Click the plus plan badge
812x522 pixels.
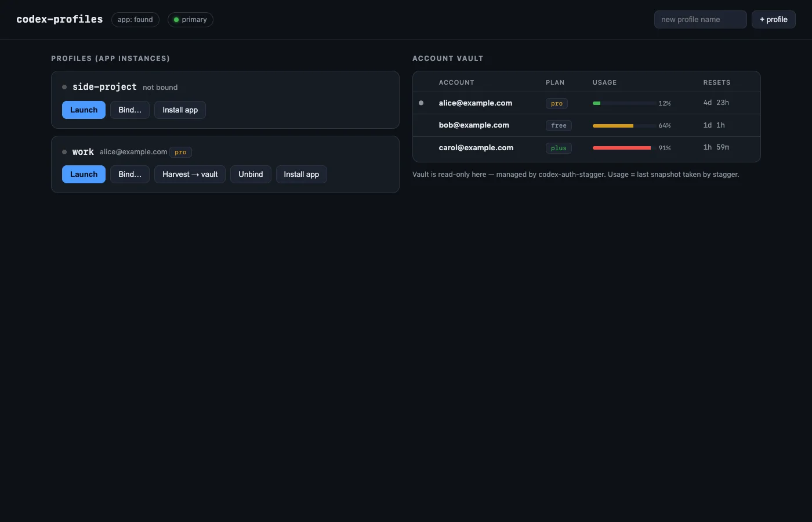[x=559, y=148]
